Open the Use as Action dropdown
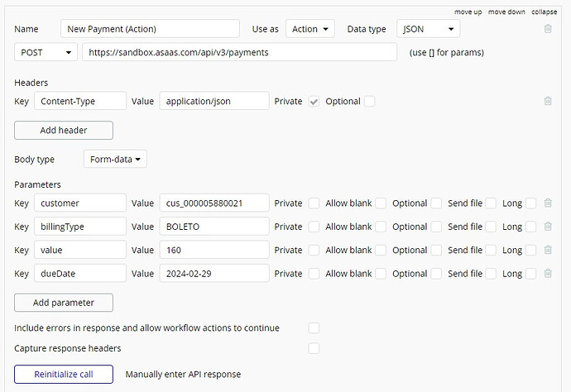 (310, 29)
